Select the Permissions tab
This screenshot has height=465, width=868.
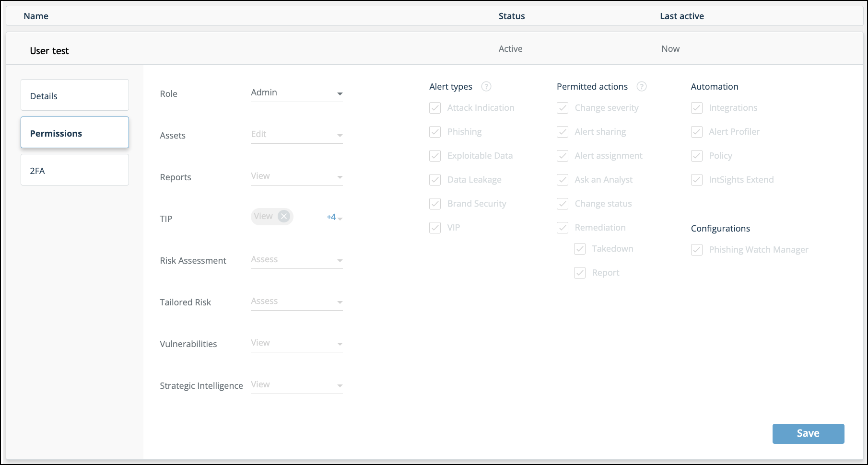pyautogui.click(x=75, y=132)
